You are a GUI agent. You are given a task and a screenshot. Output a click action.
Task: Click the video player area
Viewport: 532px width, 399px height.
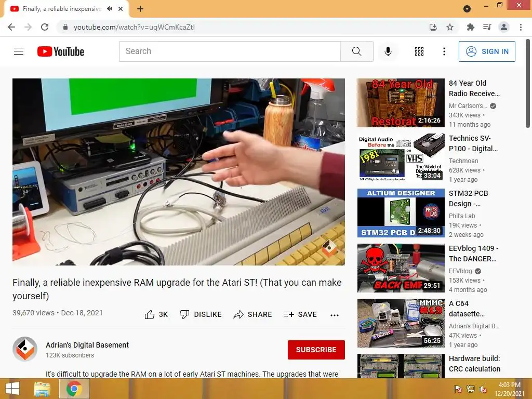coord(179,171)
